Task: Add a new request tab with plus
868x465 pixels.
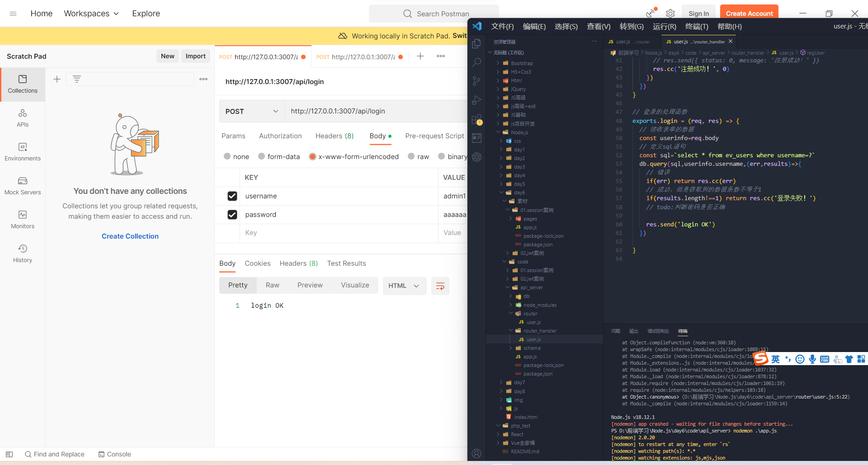Action: 420,56
